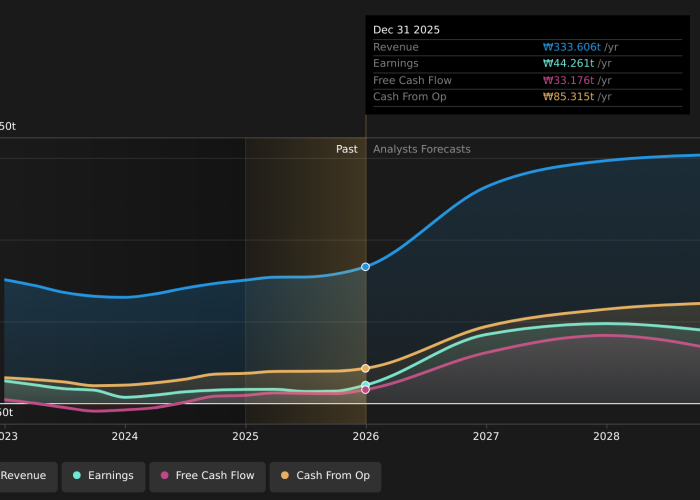The height and width of the screenshot is (500, 700).
Task: Select the pink Free Cash Flow marker at 2026
Action: (366, 390)
